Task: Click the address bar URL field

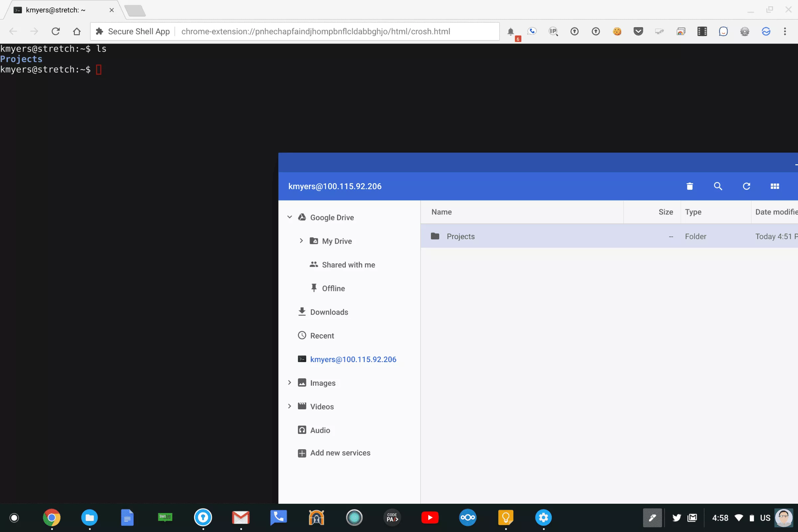Action: 316,32
